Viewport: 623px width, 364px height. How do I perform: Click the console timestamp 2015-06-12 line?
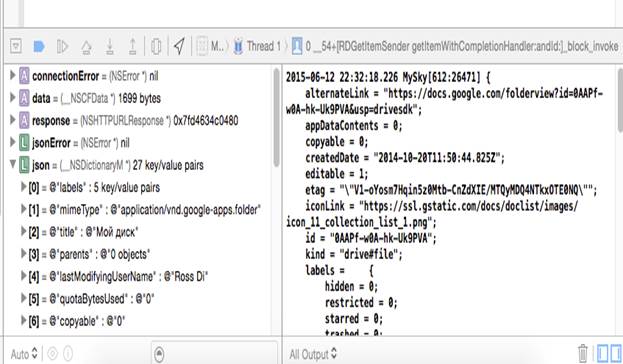[388, 77]
